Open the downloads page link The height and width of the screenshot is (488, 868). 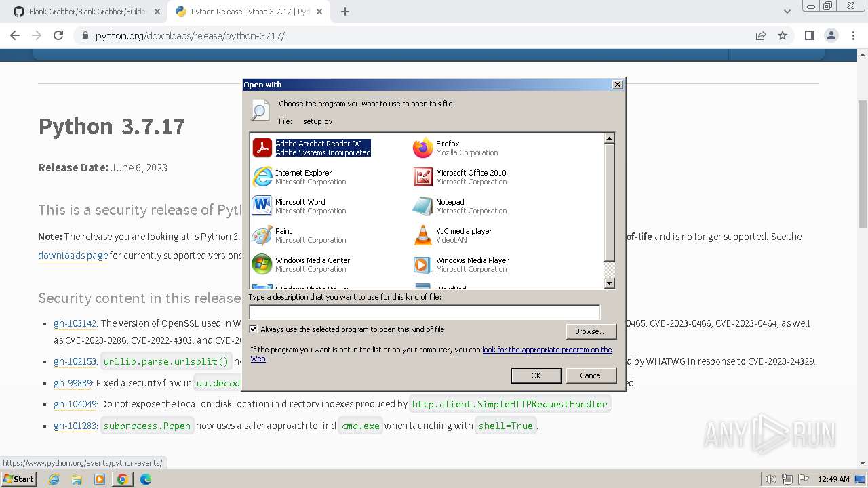pos(73,256)
